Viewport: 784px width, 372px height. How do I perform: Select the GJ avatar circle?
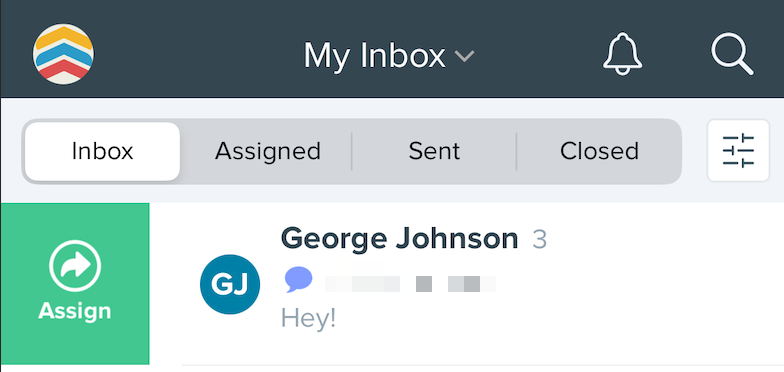pyautogui.click(x=230, y=284)
